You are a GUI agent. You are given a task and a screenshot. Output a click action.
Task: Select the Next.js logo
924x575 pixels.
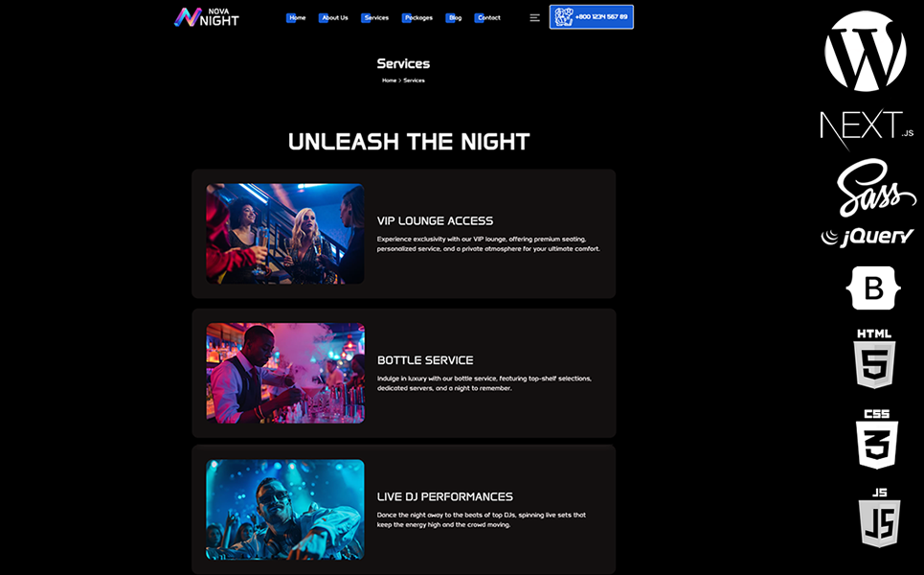tap(867, 127)
